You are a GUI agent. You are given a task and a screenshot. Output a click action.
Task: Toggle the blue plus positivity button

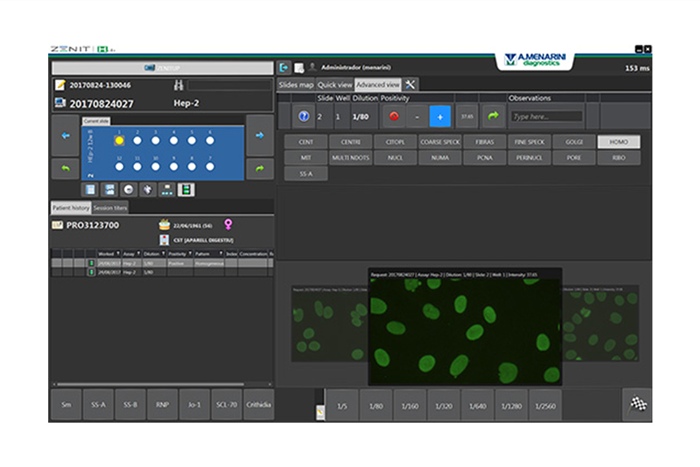pos(440,116)
